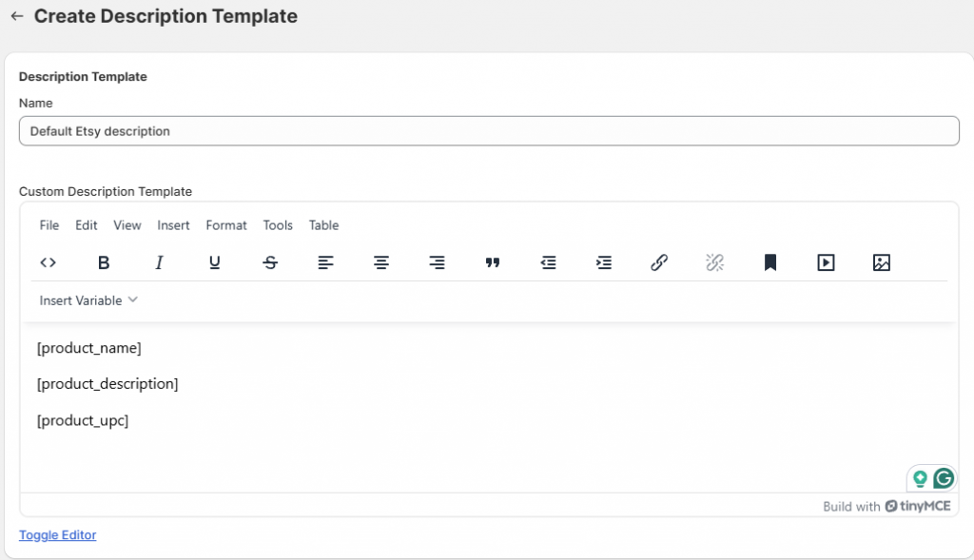Viewport: 974px width, 560px height.
Task: Insert a blockquote
Action: coord(493,262)
